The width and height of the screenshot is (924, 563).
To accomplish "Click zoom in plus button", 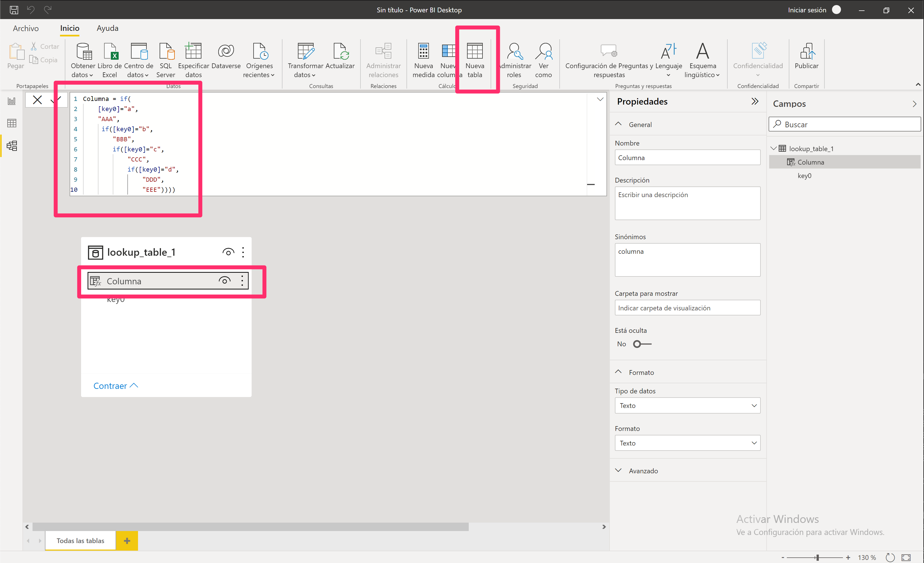I will point(848,557).
